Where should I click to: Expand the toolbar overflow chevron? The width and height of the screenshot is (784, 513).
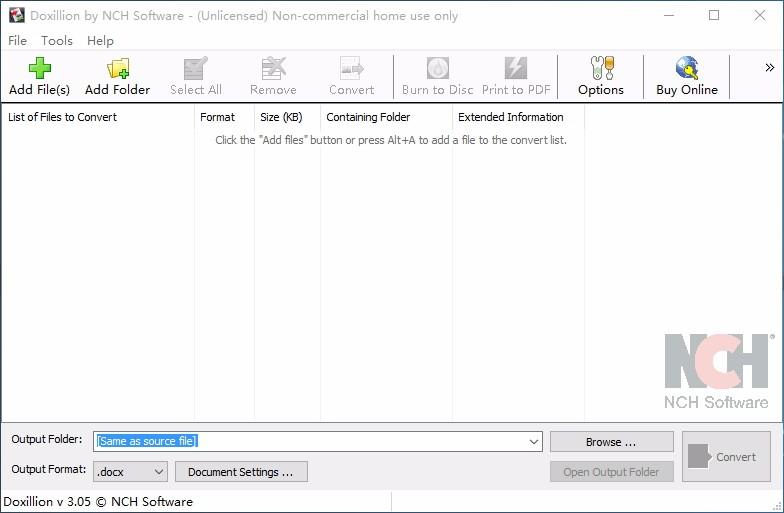[x=770, y=68]
